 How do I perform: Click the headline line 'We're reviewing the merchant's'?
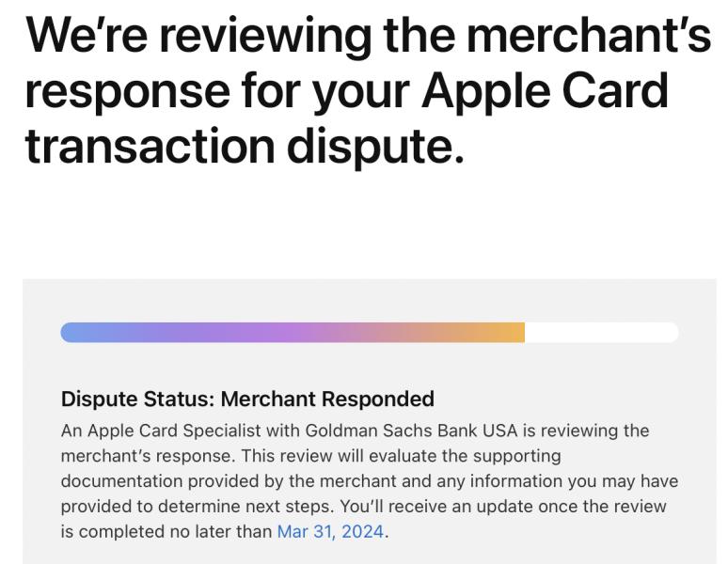pyautogui.click(x=368, y=37)
